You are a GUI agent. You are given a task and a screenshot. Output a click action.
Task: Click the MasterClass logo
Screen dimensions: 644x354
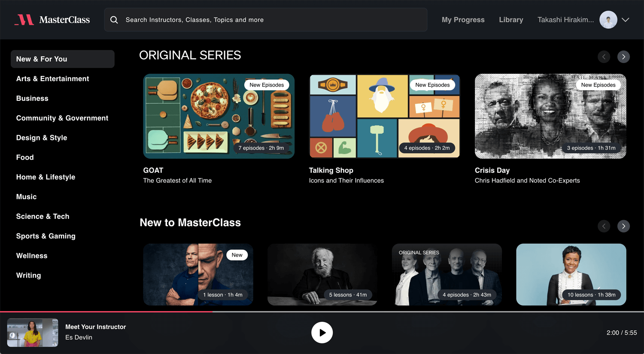(x=52, y=20)
